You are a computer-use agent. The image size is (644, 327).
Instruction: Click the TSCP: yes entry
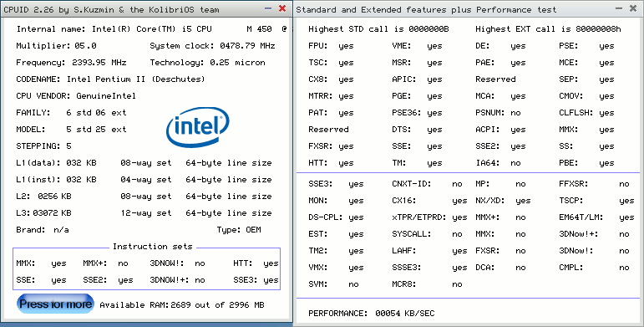pyautogui.click(x=596, y=201)
